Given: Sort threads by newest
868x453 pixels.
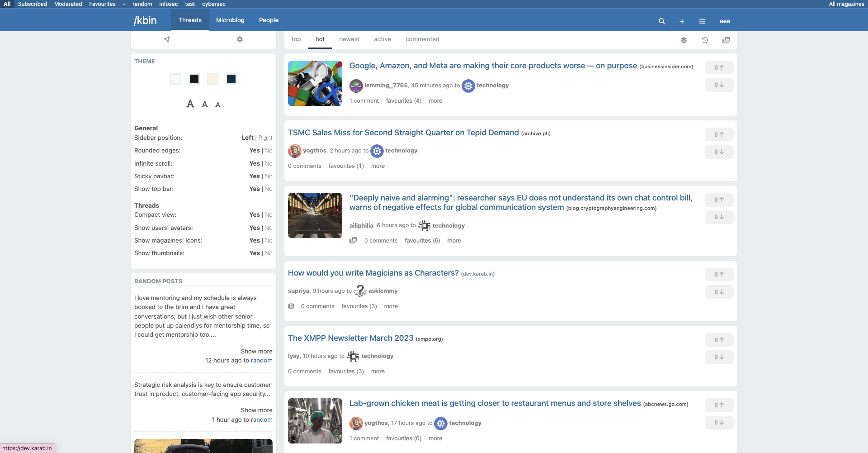Looking at the screenshot, I should (349, 39).
